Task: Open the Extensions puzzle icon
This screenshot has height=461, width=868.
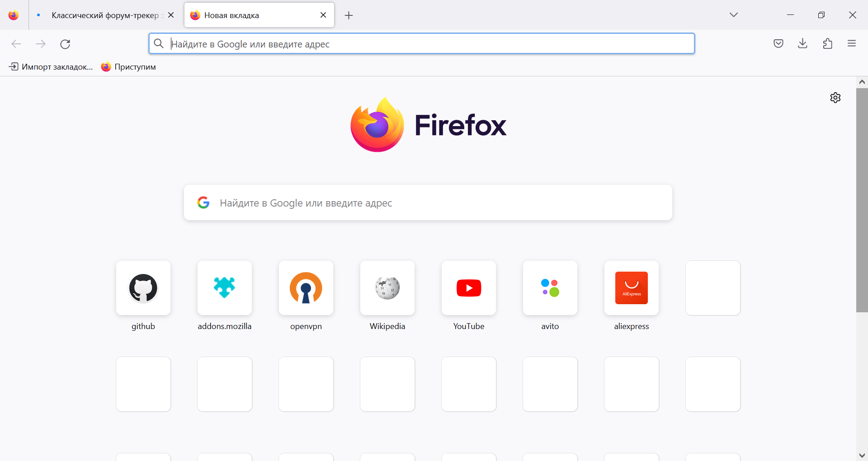Action: (827, 43)
